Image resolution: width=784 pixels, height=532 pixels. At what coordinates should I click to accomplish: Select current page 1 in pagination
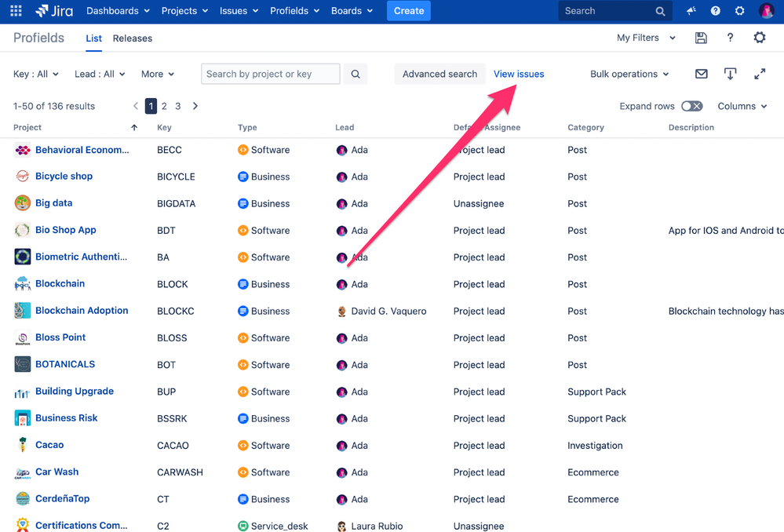(151, 106)
